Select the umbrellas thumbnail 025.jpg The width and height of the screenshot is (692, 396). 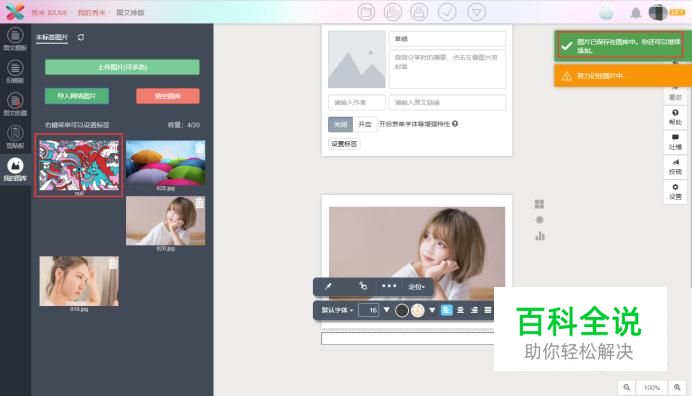[165, 162]
